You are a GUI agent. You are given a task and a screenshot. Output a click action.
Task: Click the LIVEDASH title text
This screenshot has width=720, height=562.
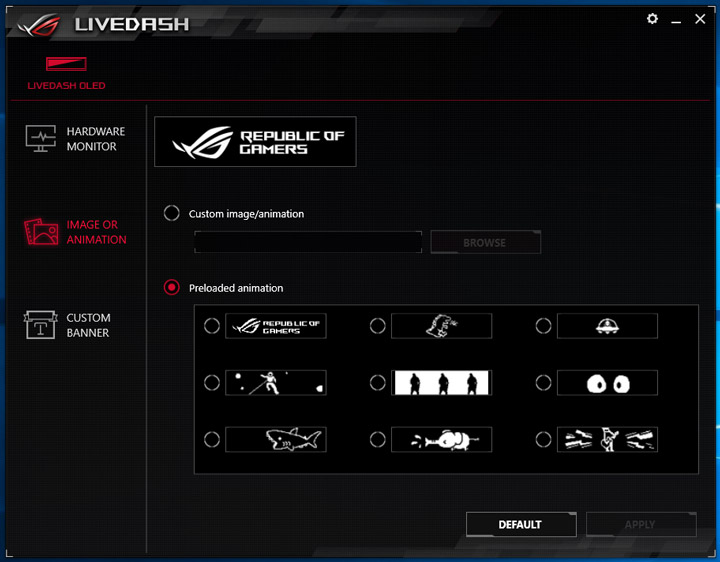pos(132,25)
